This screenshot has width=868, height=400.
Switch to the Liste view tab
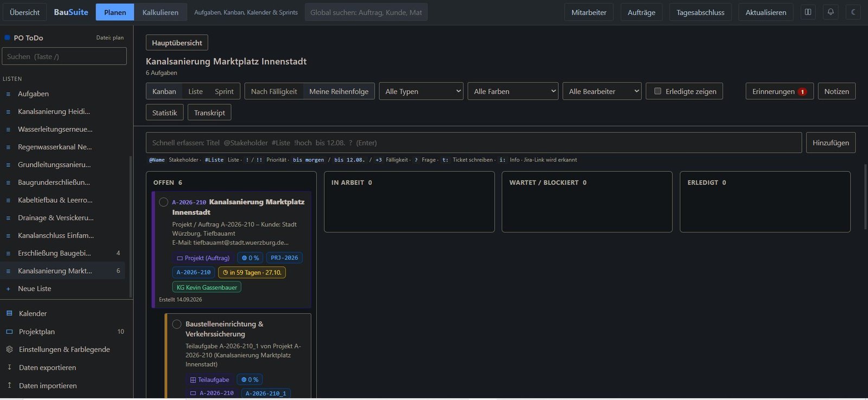point(195,91)
